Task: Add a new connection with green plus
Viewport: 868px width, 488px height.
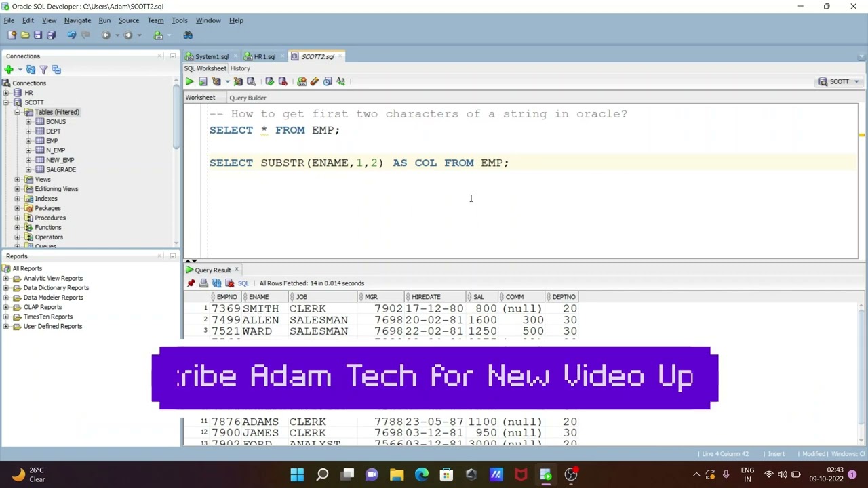Action: click(x=9, y=69)
